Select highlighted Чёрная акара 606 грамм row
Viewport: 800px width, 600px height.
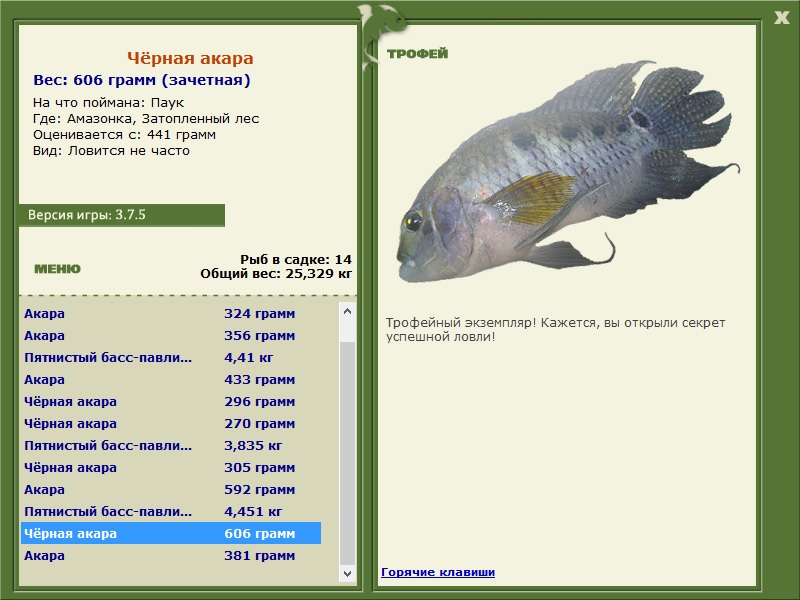pyautogui.click(x=171, y=533)
